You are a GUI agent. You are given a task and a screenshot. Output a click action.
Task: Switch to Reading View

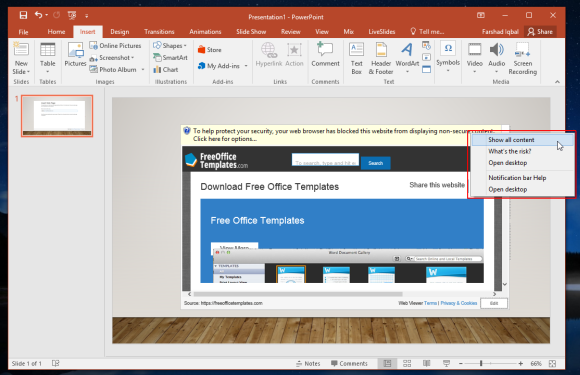tap(426, 364)
